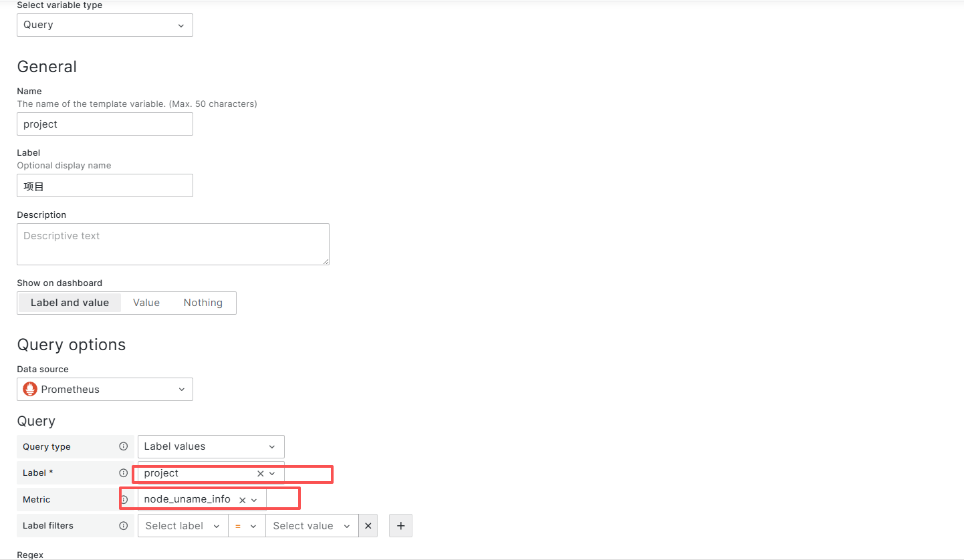The image size is (964, 560).
Task: Expand the Label values query type dropdown
Action: click(x=211, y=446)
